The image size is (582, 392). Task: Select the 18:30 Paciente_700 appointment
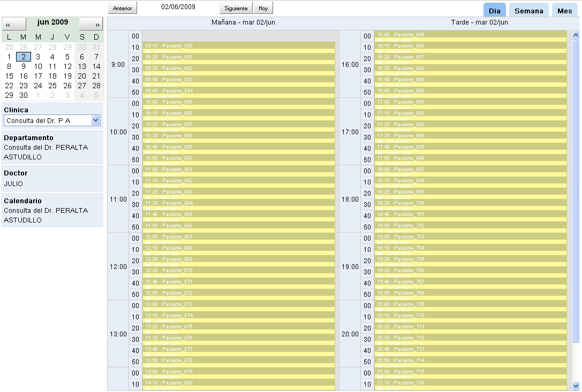(x=470, y=204)
